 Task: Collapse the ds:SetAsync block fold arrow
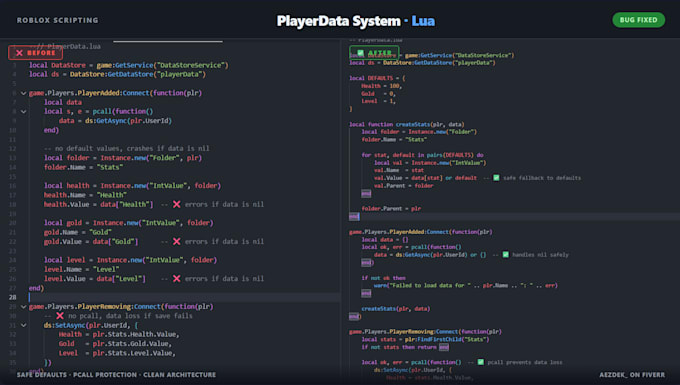click(23, 325)
